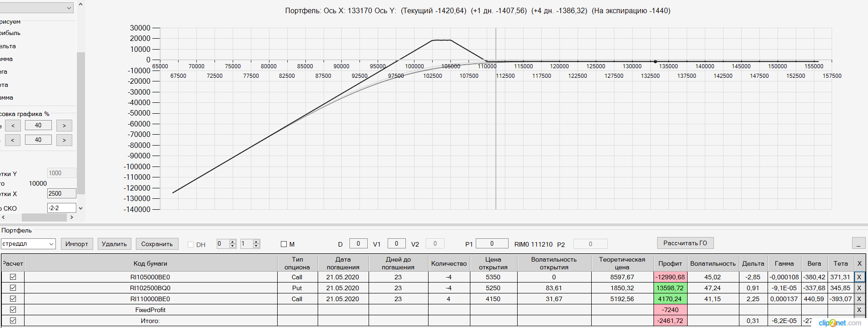Image resolution: width=868 pixels, height=328 pixels.
Task: Click the D input field
Action: click(x=359, y=244)
